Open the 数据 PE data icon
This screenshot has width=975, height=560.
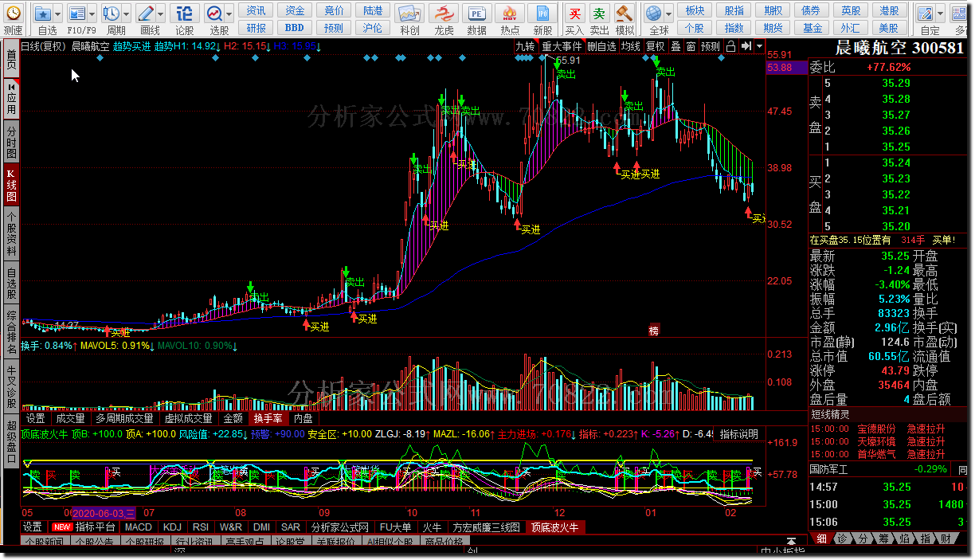pyautogui.click(x=476, y=14)
